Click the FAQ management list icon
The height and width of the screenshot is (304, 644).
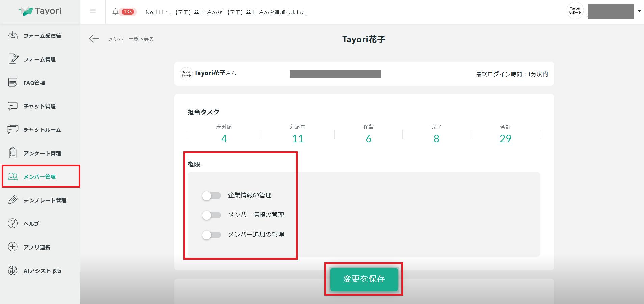[13, 82]
